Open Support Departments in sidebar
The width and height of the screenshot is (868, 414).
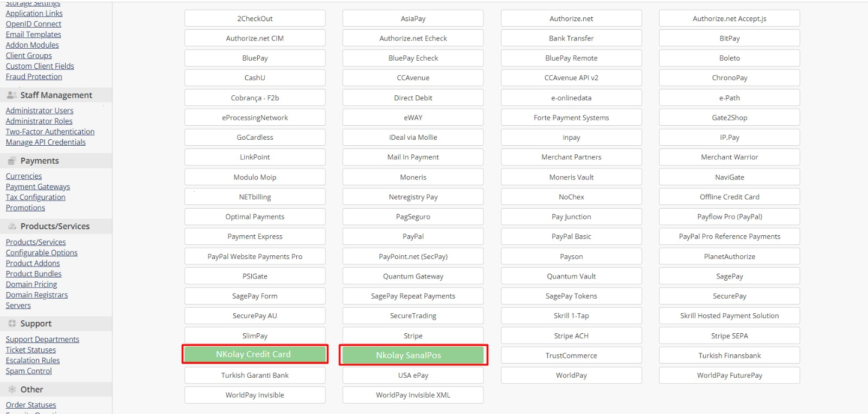pos(42,340)
